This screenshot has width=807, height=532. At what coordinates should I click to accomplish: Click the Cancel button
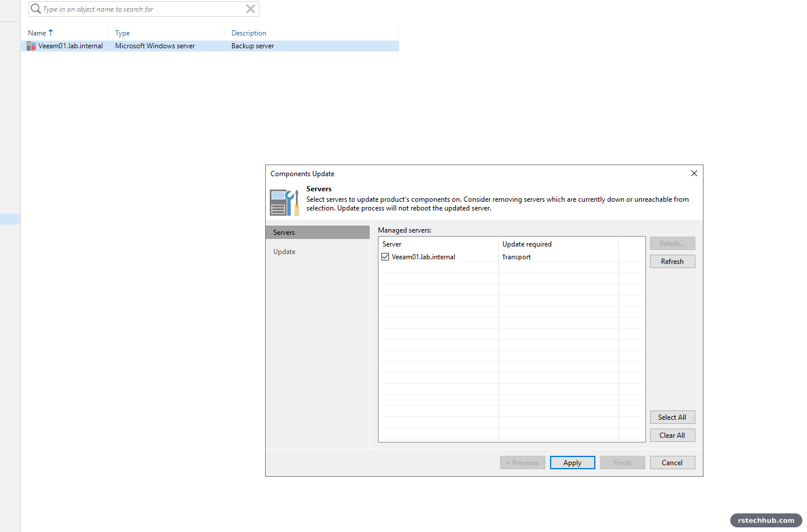672,463
